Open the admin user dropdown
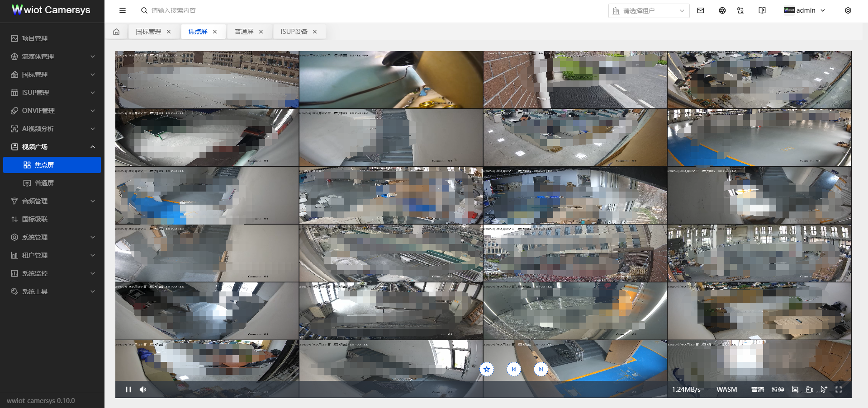 [805, 10]
